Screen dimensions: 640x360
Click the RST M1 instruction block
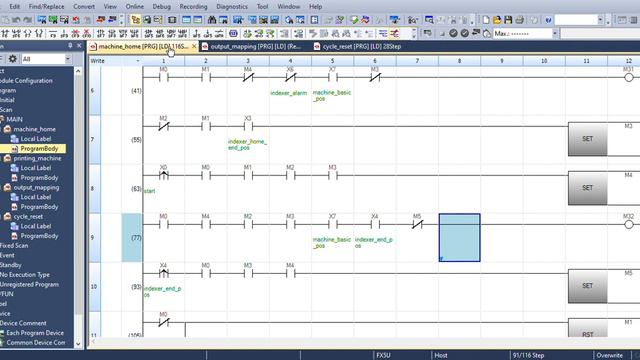[588, 329]
